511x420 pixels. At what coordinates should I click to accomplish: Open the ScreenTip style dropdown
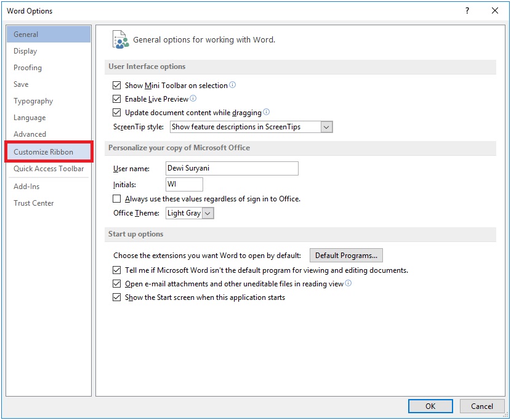[326, 127]
